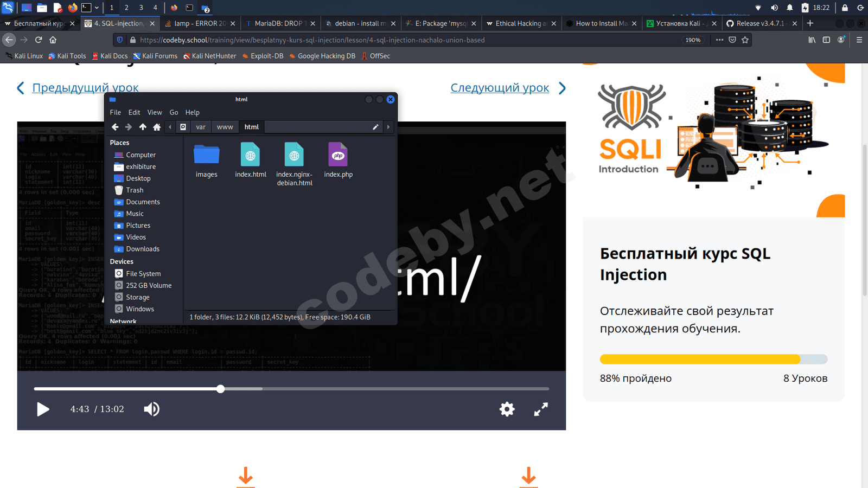Mute the video volume
This screenshot has height=488, width=868.
pyautogui.click(x=151, y=409)
